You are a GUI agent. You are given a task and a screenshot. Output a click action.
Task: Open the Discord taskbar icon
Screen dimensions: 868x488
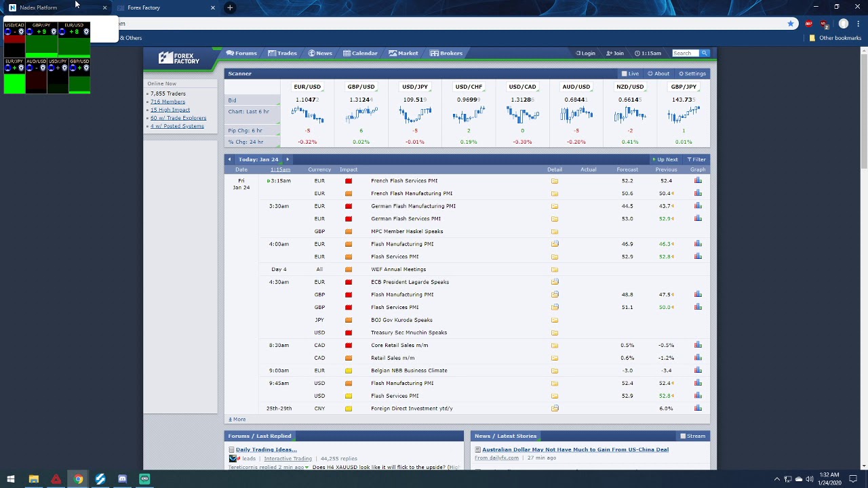click(x=122, y=479)
